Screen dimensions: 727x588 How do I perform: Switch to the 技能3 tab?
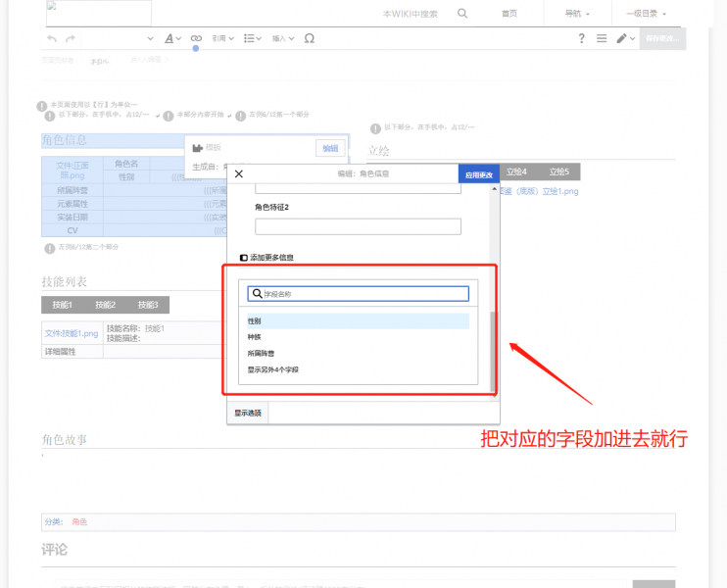click(148, 305)
